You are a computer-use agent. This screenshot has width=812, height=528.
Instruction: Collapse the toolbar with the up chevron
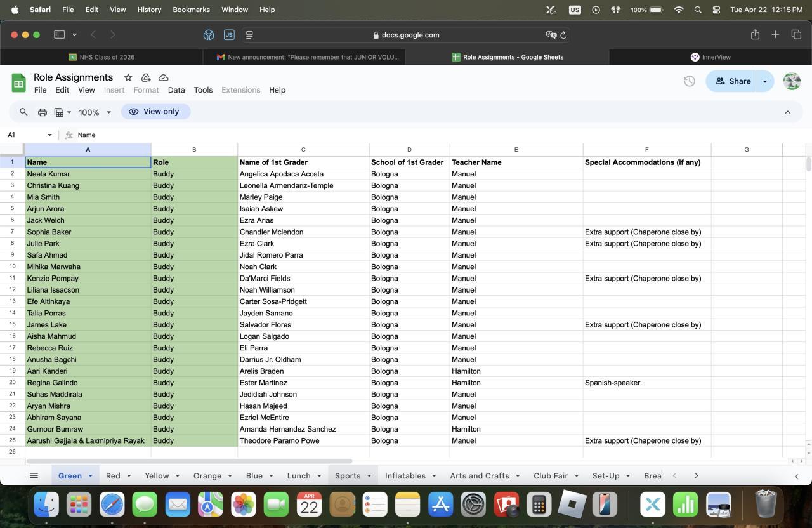(x=787, y=112)
